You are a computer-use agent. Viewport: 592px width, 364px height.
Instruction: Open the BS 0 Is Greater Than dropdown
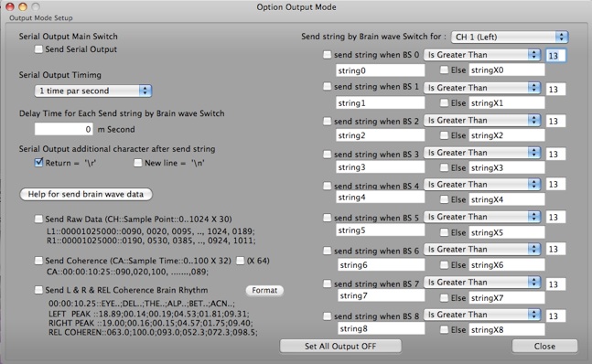(482, 55)
